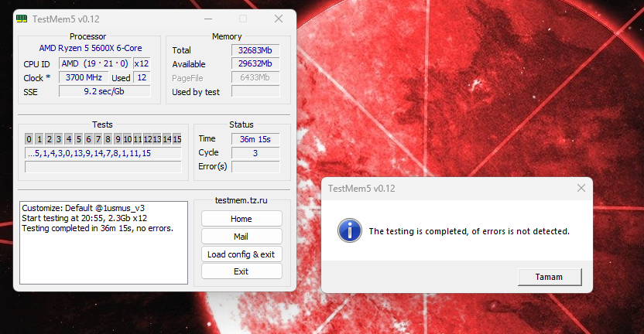
Task: Select test number 6 box
Action: coord(88,139)
